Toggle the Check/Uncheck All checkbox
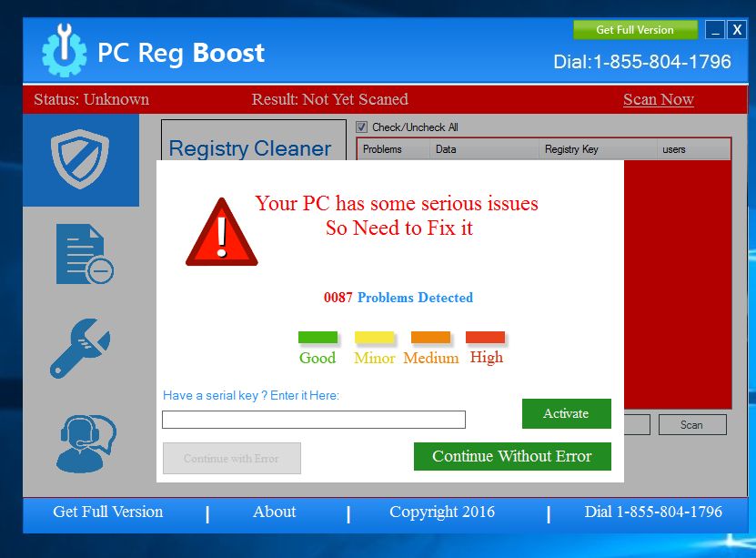The image size is (756, 558). click(x=361, y=127)
